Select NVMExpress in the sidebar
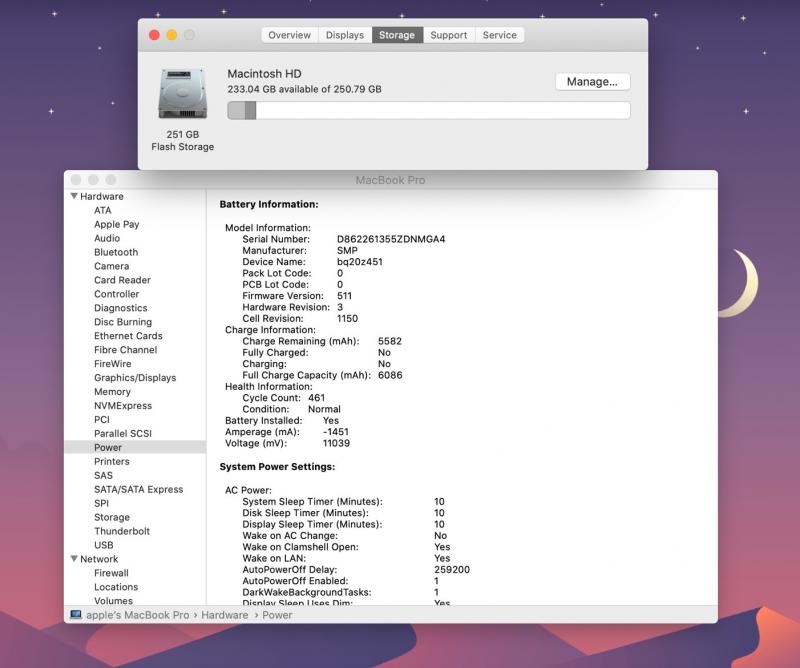Viewport: 800px width, 668px height. (123, 405)
